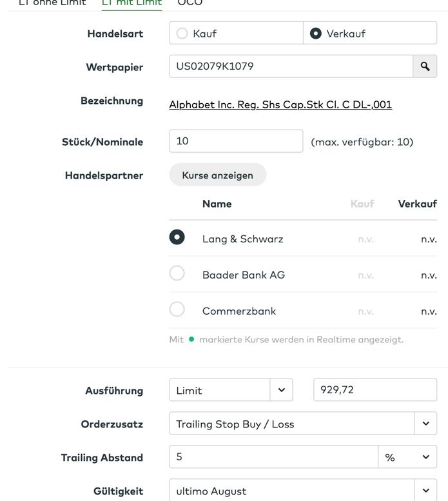Click the Verkauf column header
The height and width of the screenshot is (501, 448).
click(x=417, y=204)
